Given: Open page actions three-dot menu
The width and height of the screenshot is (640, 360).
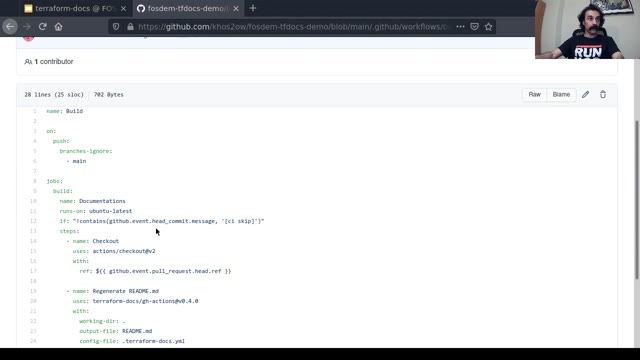Looking at the screenshot, I should 460,27.
